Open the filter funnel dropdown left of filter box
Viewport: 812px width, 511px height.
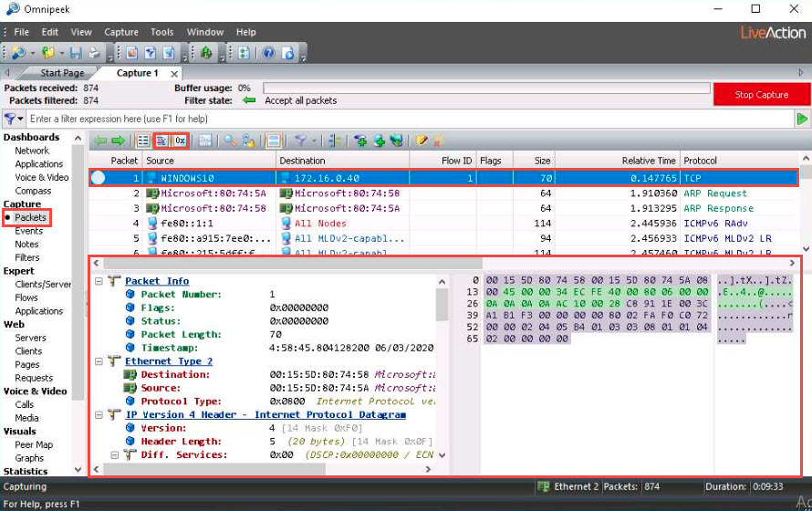click(14, 119)
